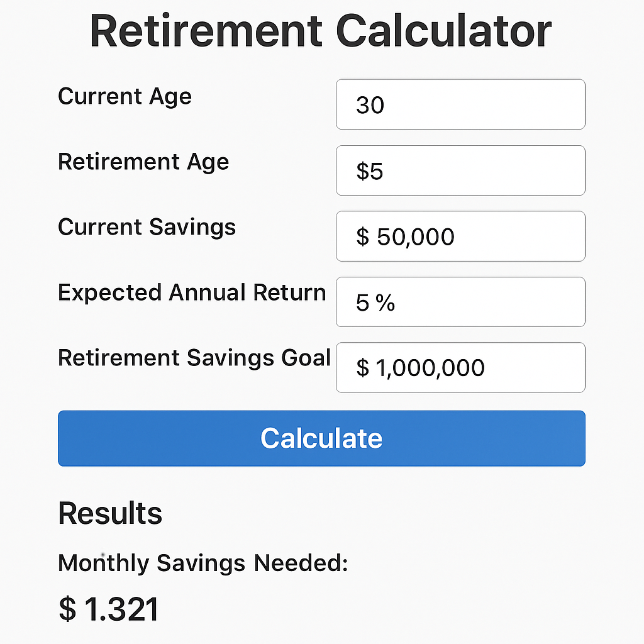This screenshot has height=644, width=644.
Task: Select the 1.321 monthly savings result number
Action: coord(121,609)
